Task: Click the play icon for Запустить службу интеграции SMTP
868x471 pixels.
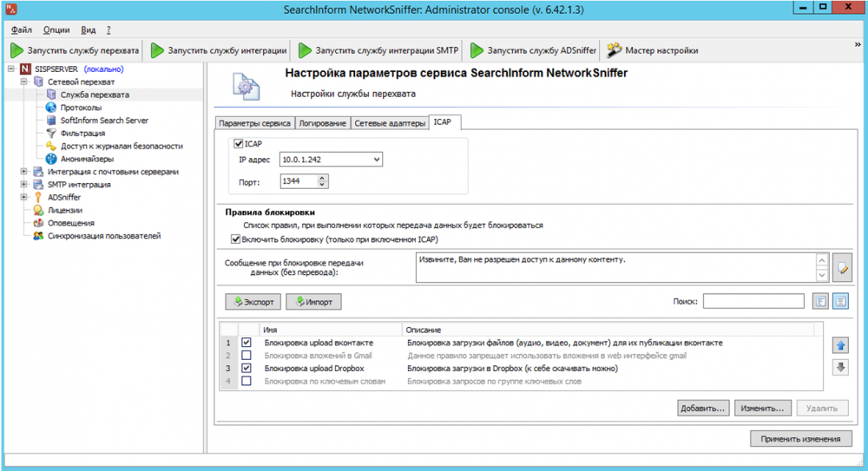Action: 305,50
